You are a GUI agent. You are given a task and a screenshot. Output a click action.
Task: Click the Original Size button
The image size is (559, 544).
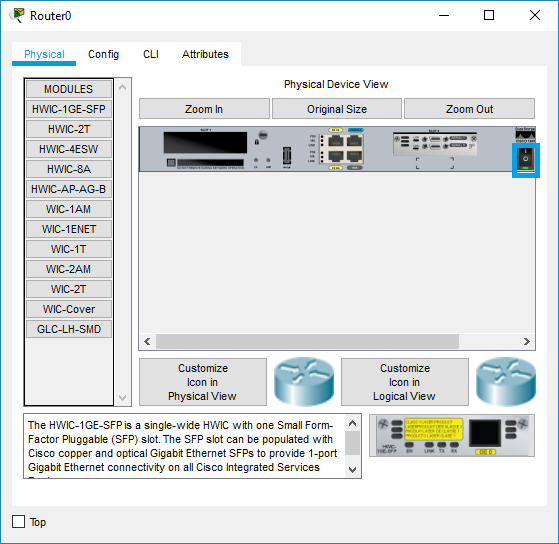pos(337,109)
